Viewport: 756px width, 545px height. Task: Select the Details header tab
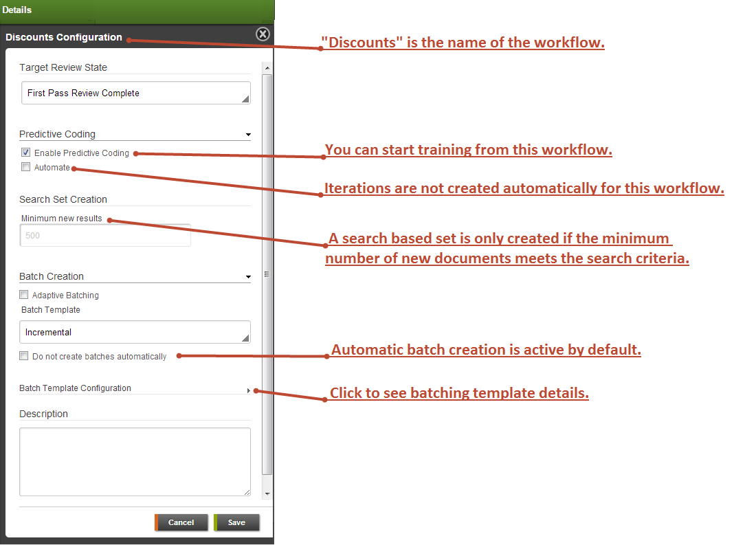coord(16,10)
